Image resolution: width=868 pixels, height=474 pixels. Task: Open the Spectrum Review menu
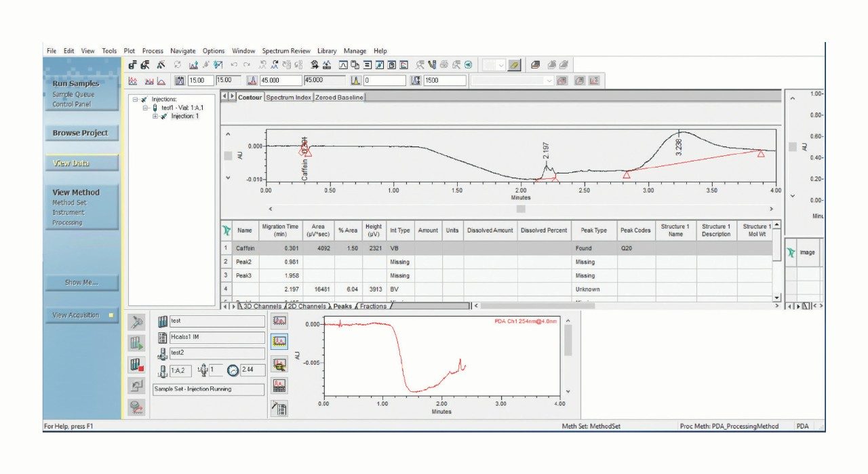pyautogui.click(x=286, y=51)
